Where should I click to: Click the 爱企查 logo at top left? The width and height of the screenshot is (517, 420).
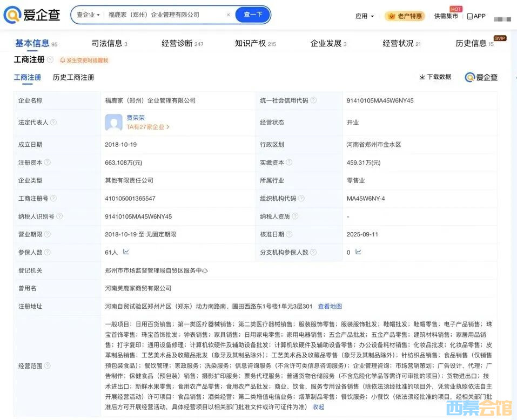point(31,15)
